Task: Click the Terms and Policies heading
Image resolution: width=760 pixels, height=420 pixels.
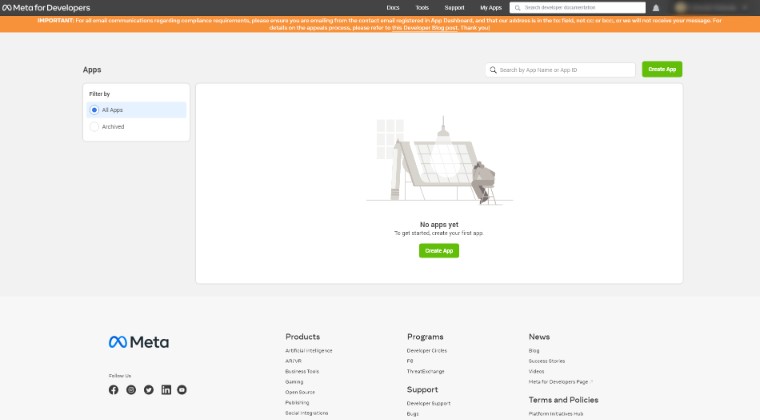Action: pyautogui.click(x=563, y=400)
